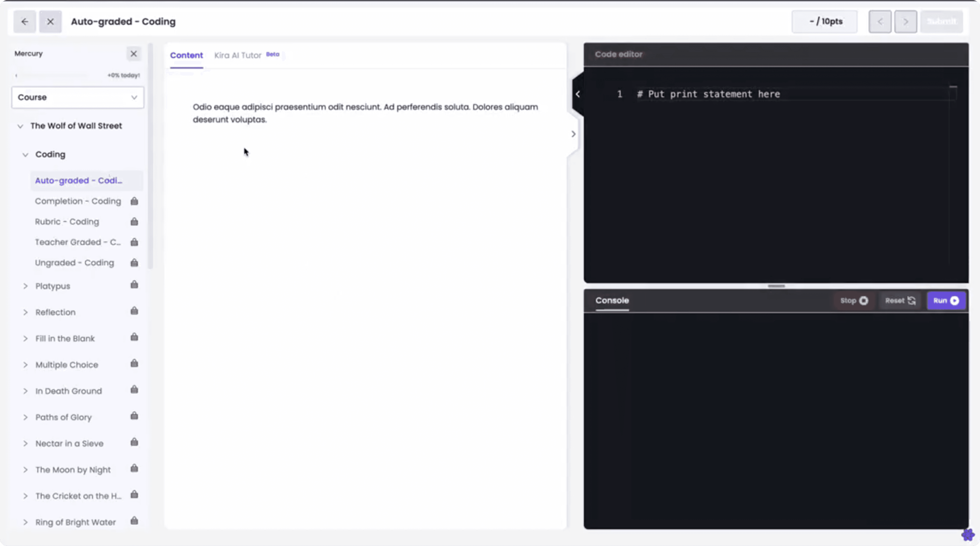Click the Submit button
Image resolution: width=980 pixels, height=546 pixels.
tap(941, 22)
